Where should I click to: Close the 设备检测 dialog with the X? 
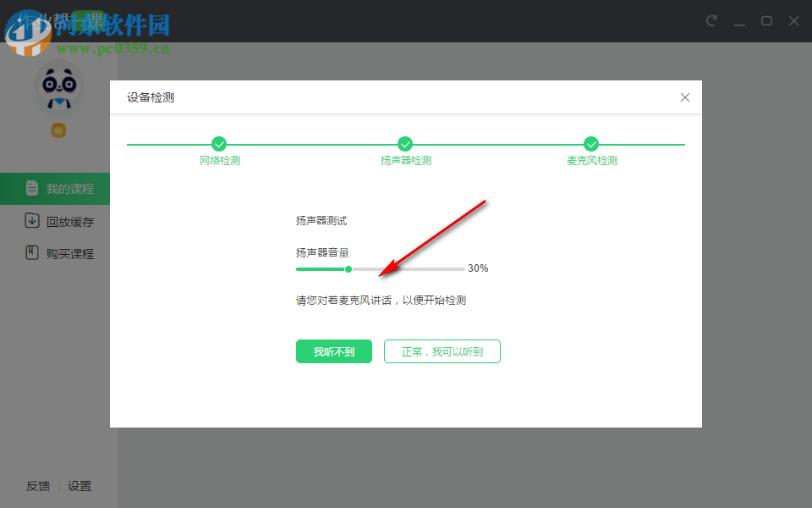click(x=685, y=97)
